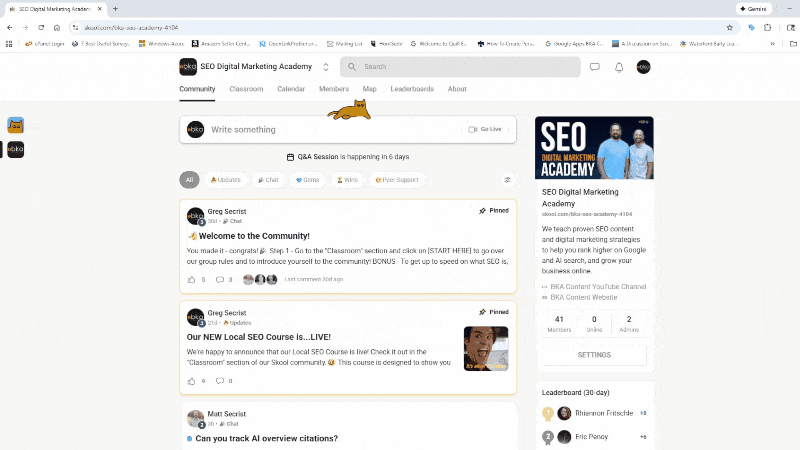The height and width of the screenshot is (450, 800).
Task: Open the Amazon Seller Central bookmark
Action: 220,44
